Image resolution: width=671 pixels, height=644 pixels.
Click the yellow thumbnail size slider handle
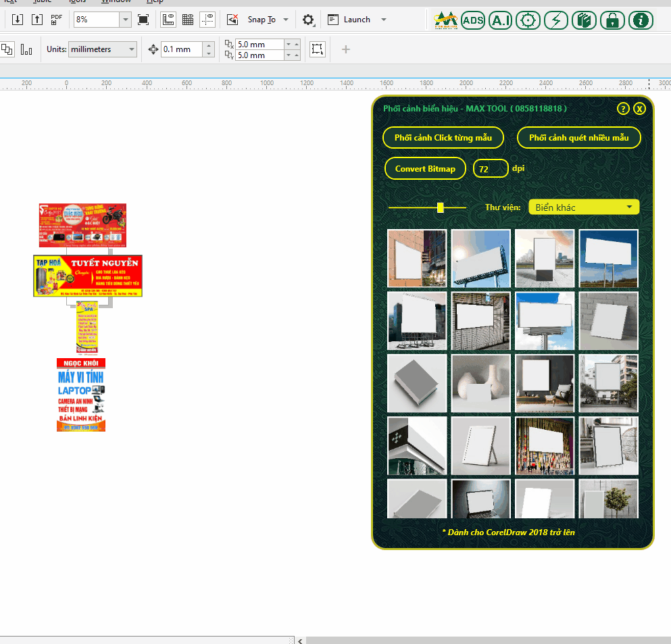click(441, 207)
